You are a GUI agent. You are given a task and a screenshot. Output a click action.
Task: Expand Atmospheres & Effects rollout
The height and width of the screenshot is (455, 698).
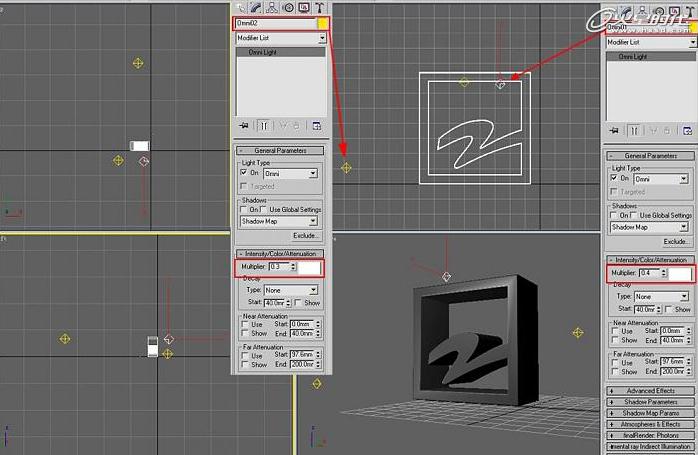coord(650,424)
